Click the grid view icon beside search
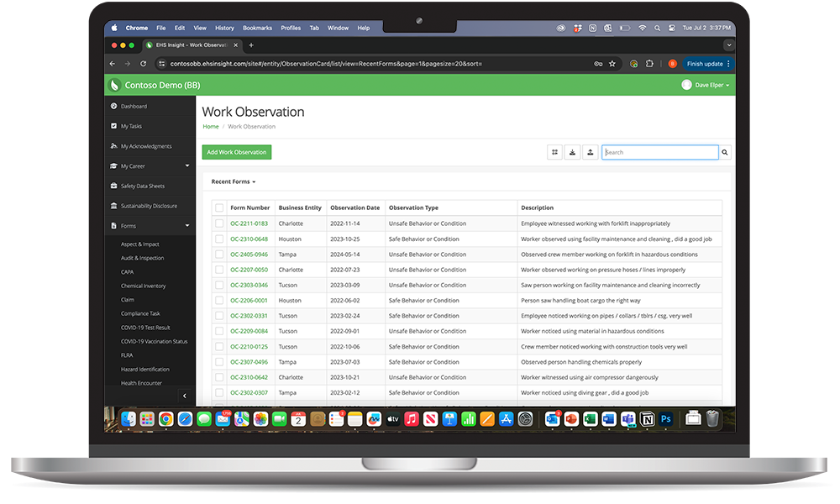 (x=554, y=152)
